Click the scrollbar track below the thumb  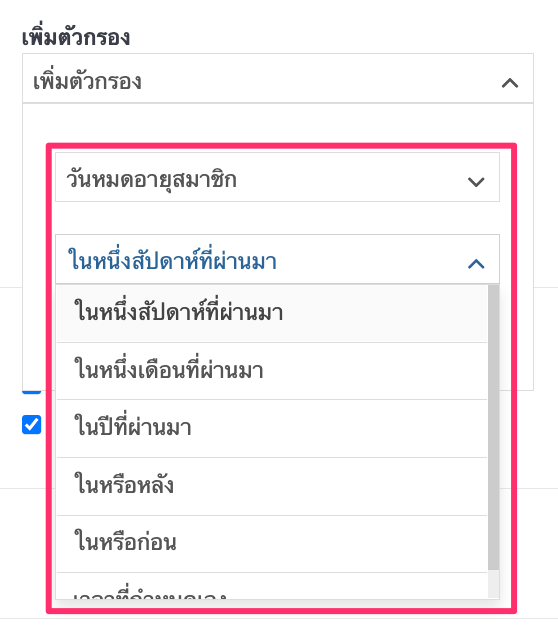tap(494, 584)
